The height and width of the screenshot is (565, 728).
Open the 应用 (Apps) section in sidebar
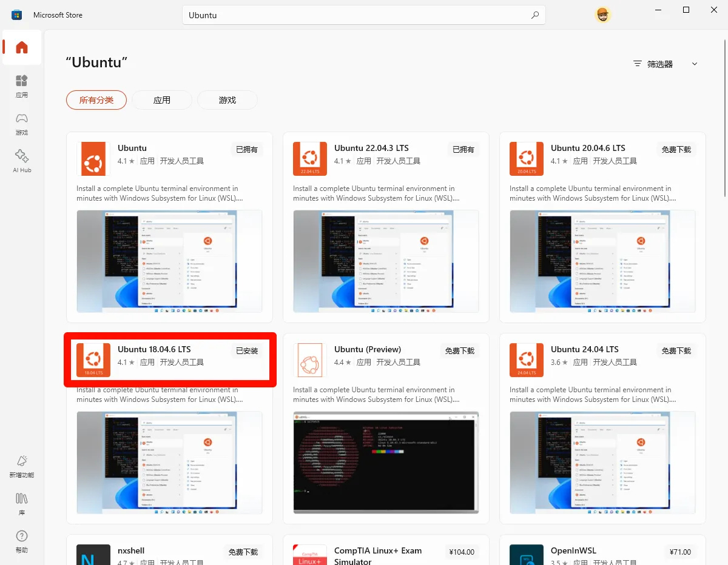click(x=22, y=85)
